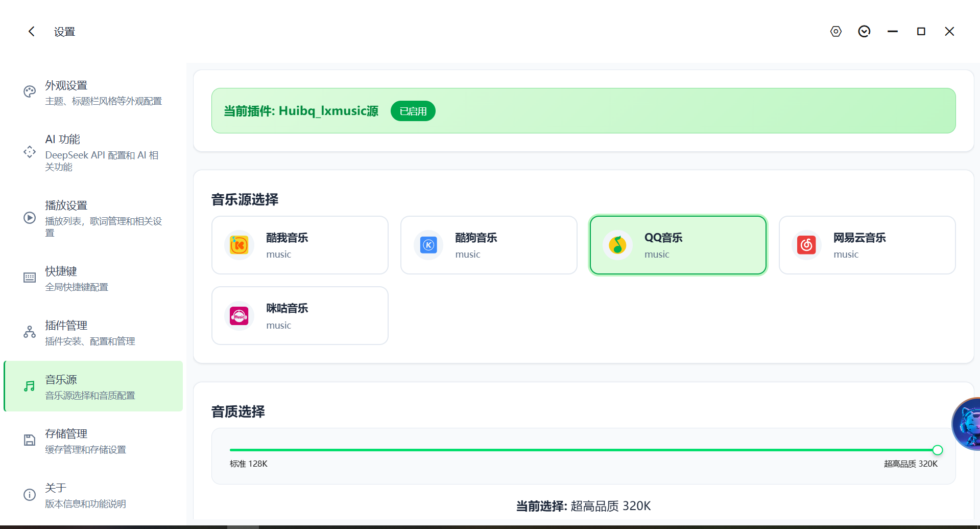
Task: Switch to the 关于 section
Action: pos(93,494)
